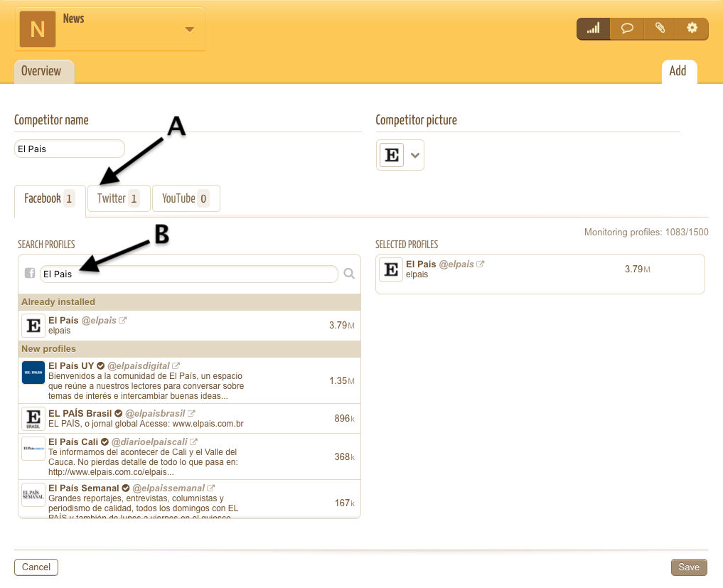
Task: Click El País Semanal profile avatar
Action: point(33,494)
